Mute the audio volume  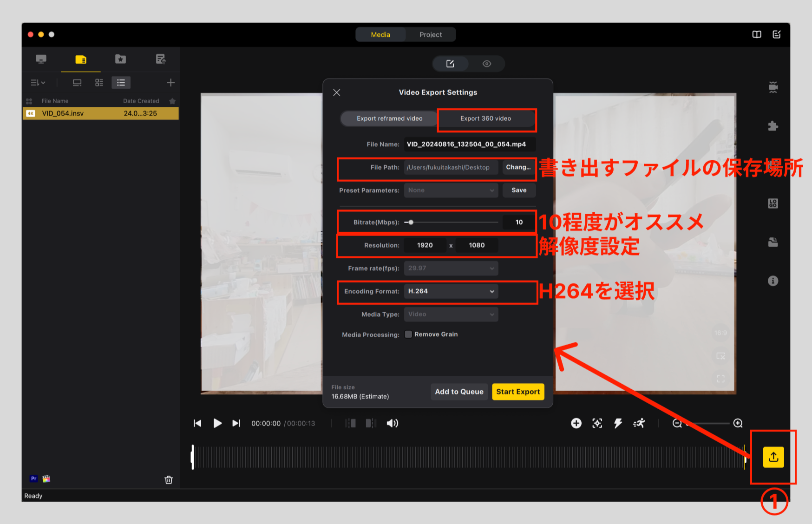393,423
